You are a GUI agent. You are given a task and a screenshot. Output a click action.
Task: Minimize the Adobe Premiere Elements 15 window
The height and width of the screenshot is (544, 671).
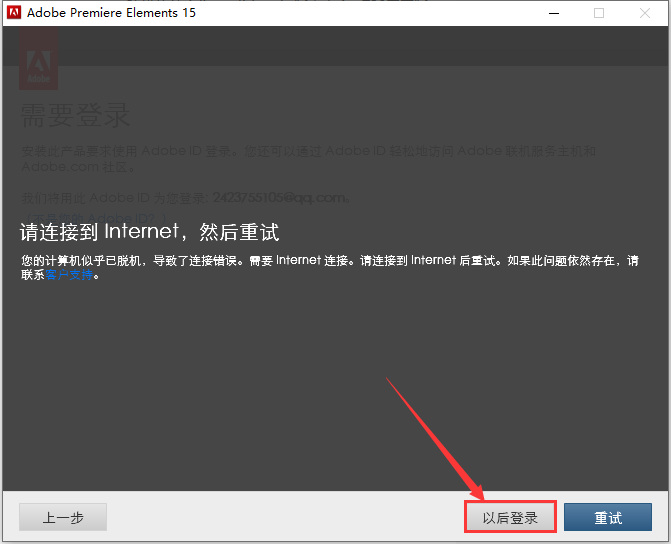(554, 13)
